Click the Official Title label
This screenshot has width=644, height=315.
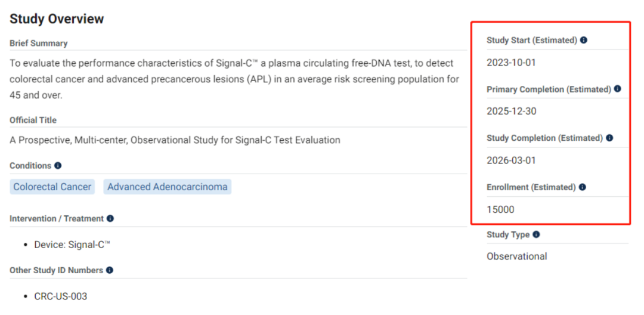[x=33, y=120]
